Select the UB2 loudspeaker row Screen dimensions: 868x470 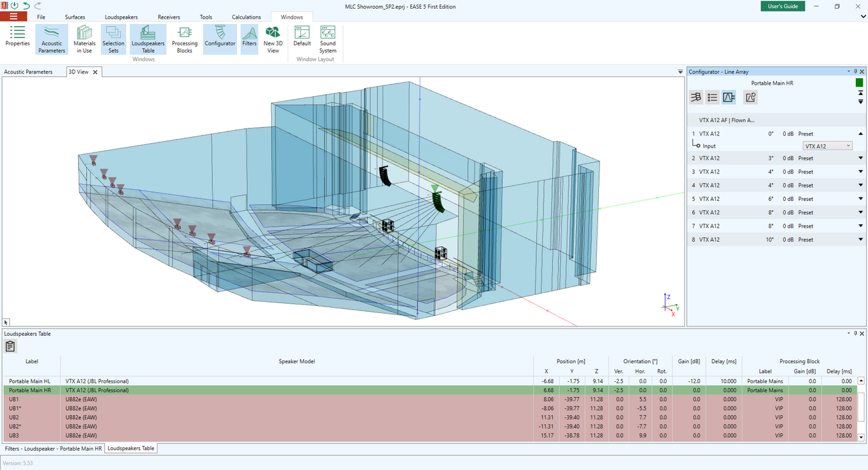click(x=14, y=417)
